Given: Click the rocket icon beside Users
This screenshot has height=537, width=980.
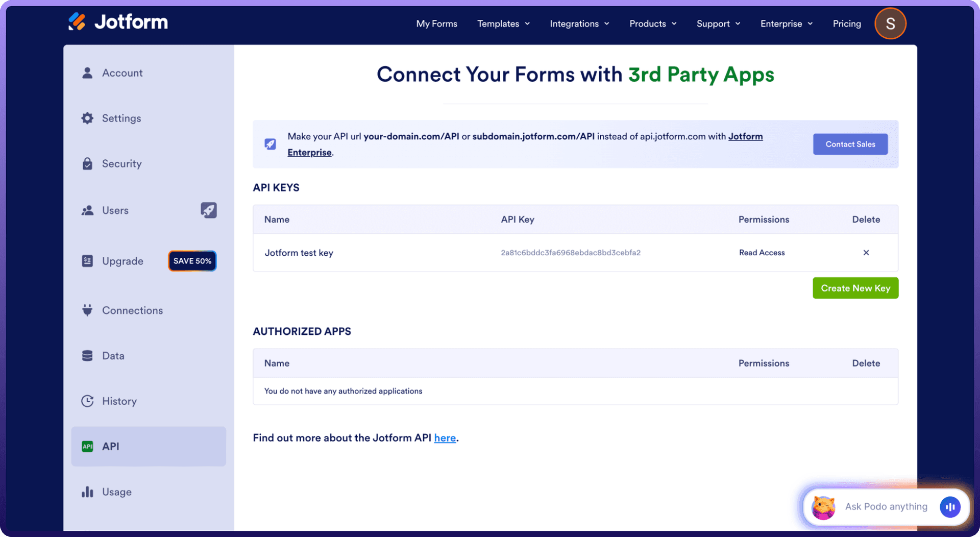Looking at the screenshot, I should click(208, 210).
